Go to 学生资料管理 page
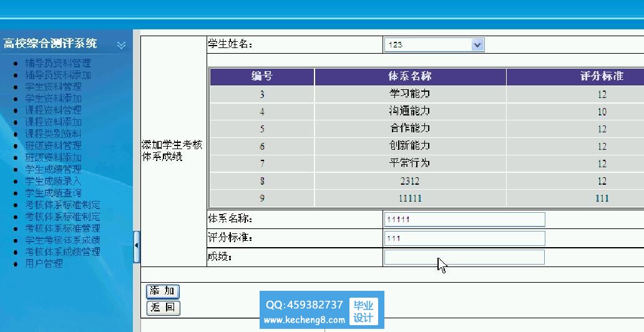 coord(54,87)
